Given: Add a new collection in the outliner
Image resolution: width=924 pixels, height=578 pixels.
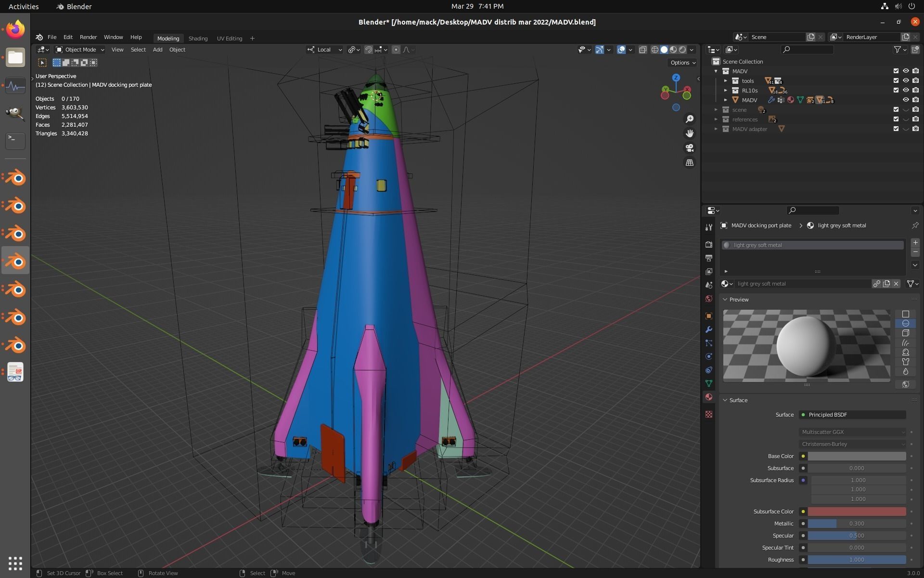Looking at the screenshot, I should (915, 50).
